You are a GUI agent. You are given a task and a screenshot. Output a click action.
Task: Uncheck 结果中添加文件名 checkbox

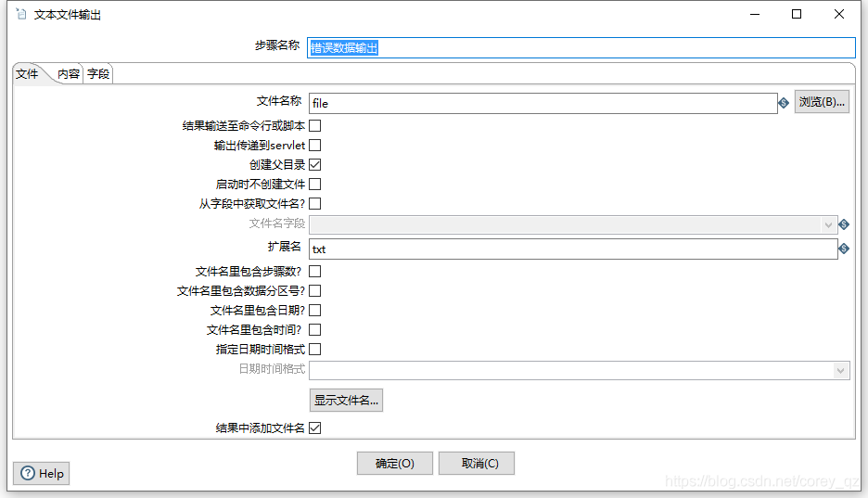coord(315,428)
